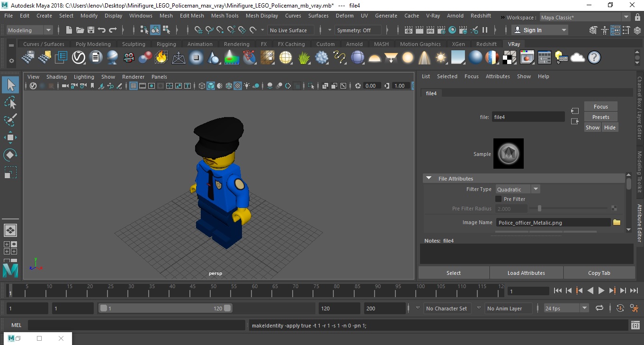The height and width of the screenshot is (345, 644).
Task: Click the Undo arrow icon
Action: coord(102,30)
